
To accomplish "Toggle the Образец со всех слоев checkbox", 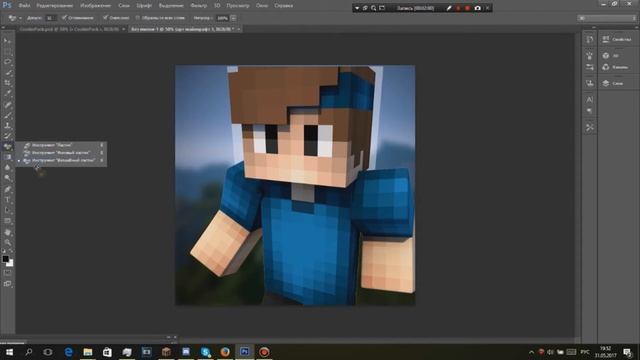I will [138, 18].
